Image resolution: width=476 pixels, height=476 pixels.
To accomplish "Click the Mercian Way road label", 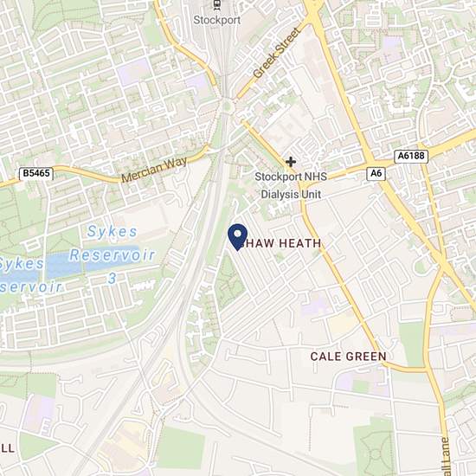I will (x=154, y=169).
